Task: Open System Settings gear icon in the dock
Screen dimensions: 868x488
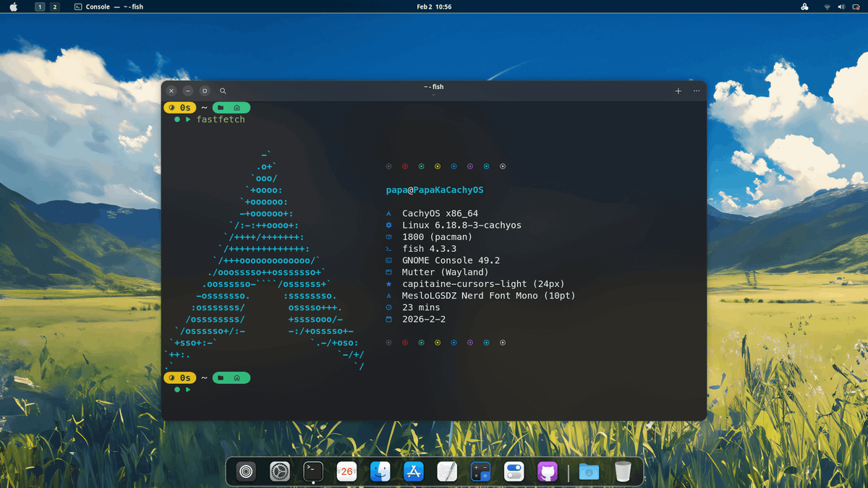Action: pos(280,472)
